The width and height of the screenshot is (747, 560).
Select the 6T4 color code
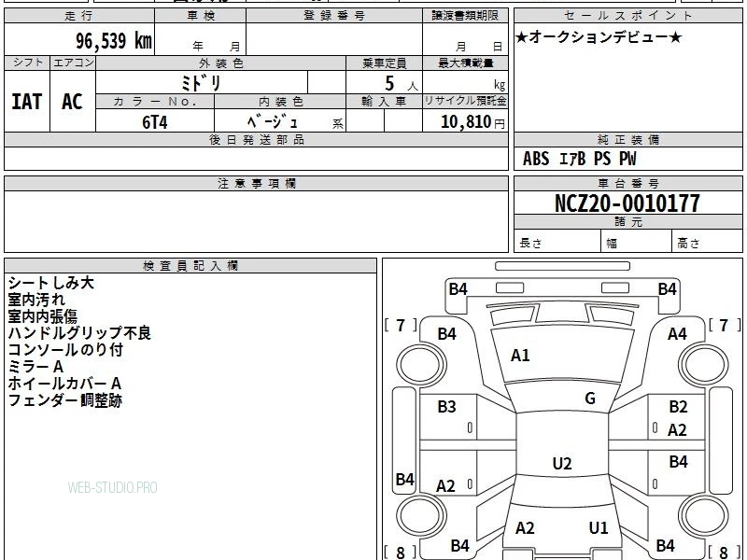[155, 122]
